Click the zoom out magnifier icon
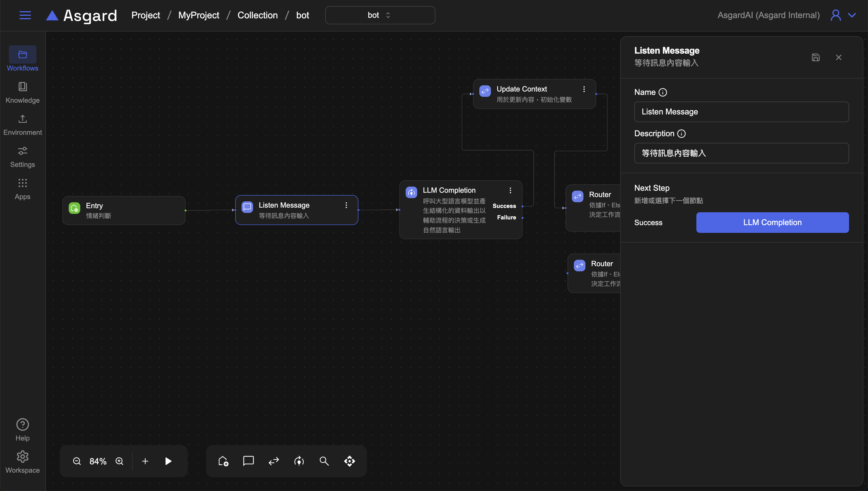 coord(77,461)
